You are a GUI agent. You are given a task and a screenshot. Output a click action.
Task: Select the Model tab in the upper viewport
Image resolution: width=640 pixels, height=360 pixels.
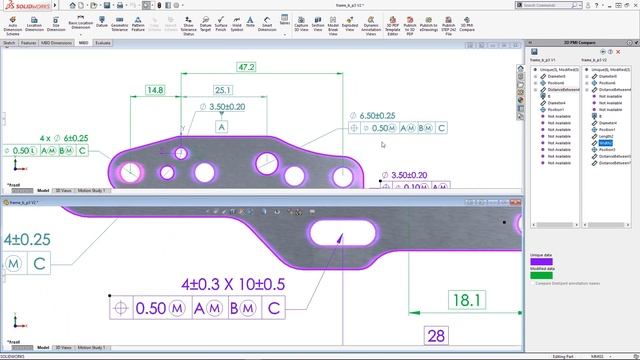(43, 191)
